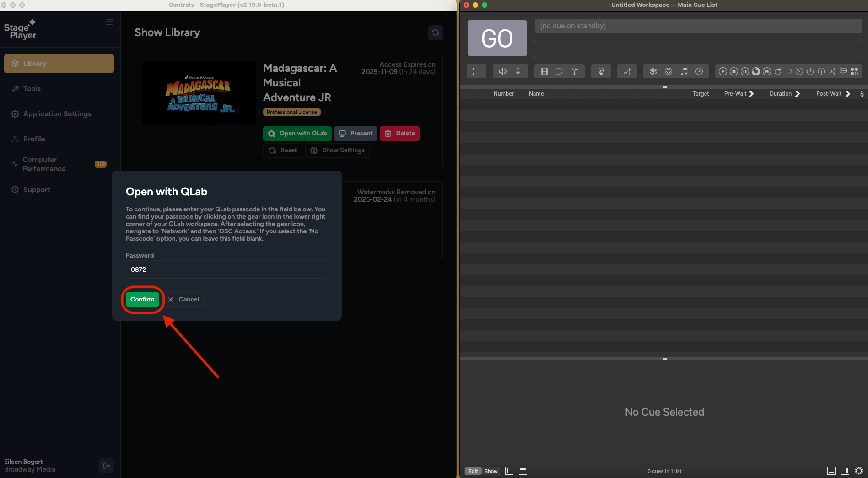Switch QLab to Edit mode
Image resolution: width=868 pixels, height=478 pixels.
pyautogui.click(x=473, y=471)
